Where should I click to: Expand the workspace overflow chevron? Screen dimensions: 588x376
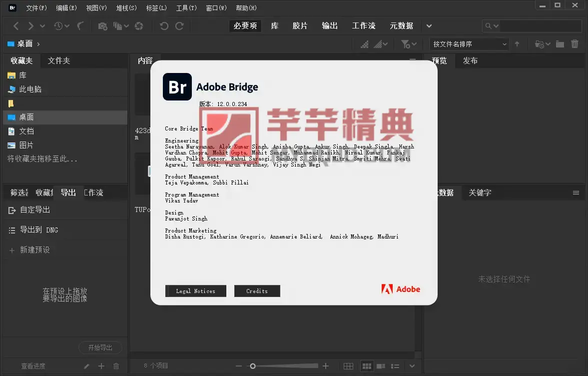click(429, 25)
